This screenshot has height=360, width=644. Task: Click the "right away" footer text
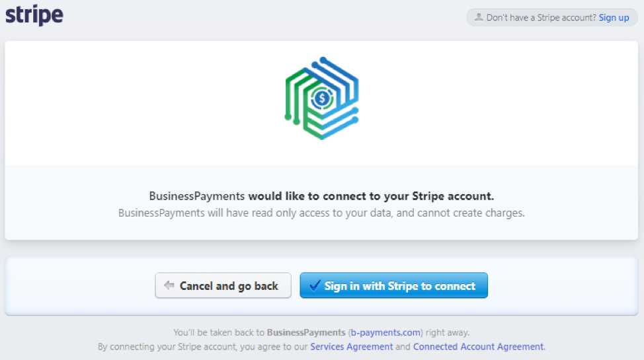(447, 332)
